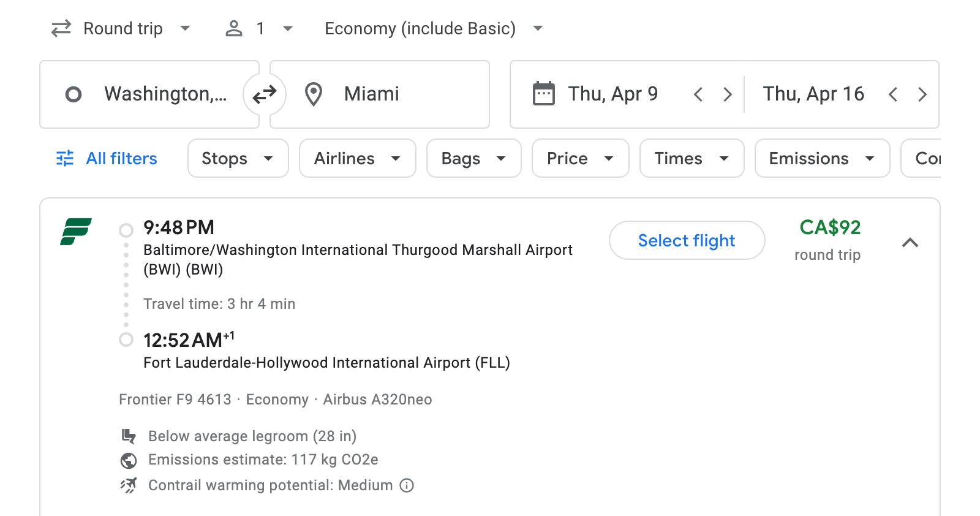Click the passenger silhouette icon
The width and height of the screenshot is (980, 516).
click(x=233, y=28)
